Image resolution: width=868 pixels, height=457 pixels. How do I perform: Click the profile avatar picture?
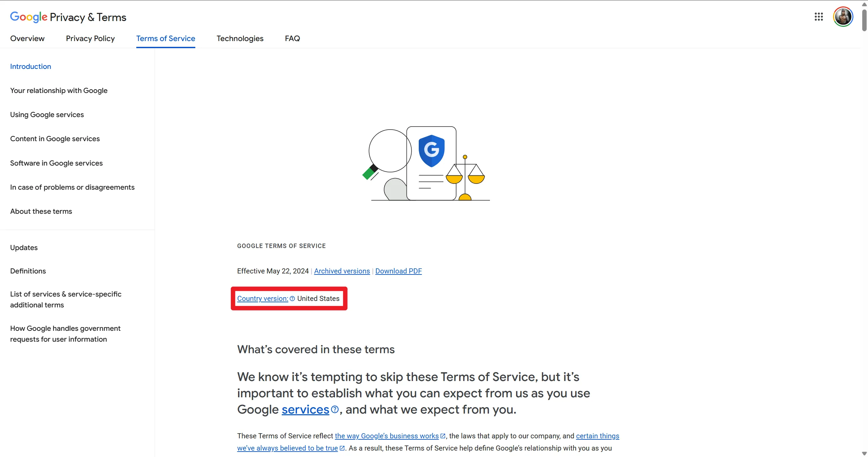pyautogui.click(x=843, y=16)
